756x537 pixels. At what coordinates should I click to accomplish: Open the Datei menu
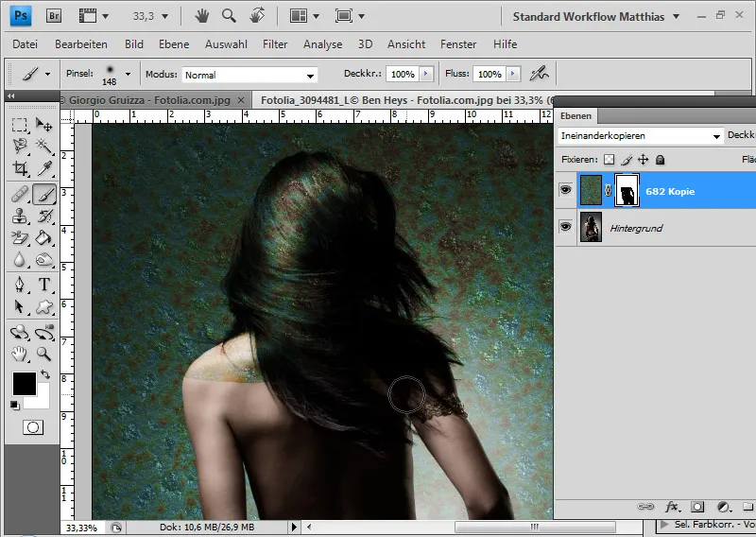pyautogui.click(x=26, y=44)
